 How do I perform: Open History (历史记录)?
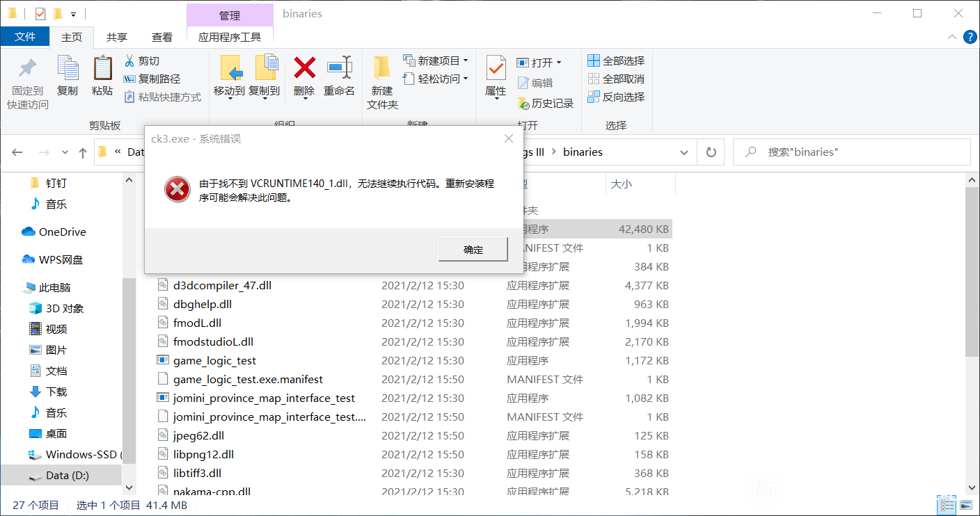545,103
